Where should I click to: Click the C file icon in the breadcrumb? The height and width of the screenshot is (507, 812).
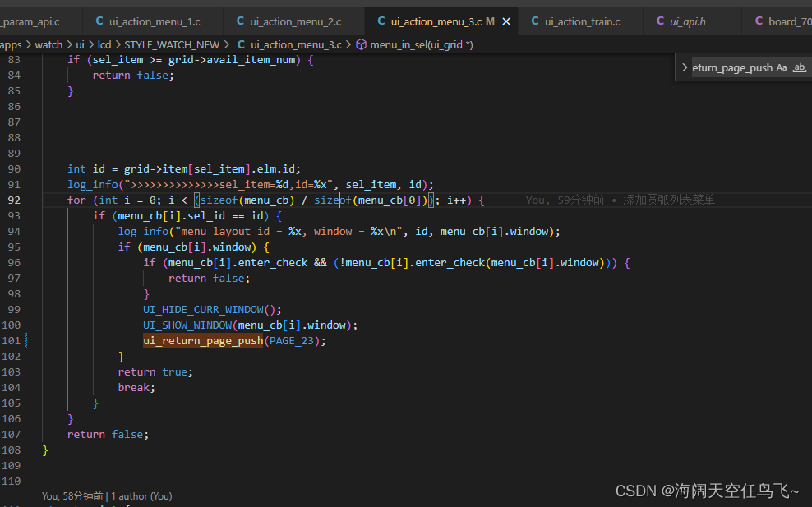pos(241,45)
